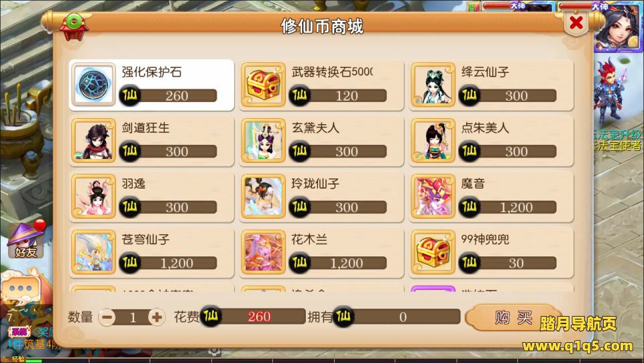Image resolution: width=644 pixels, height=363 pixels.
Task: Select the 花木兰 shop item
Action: point(321,252)
